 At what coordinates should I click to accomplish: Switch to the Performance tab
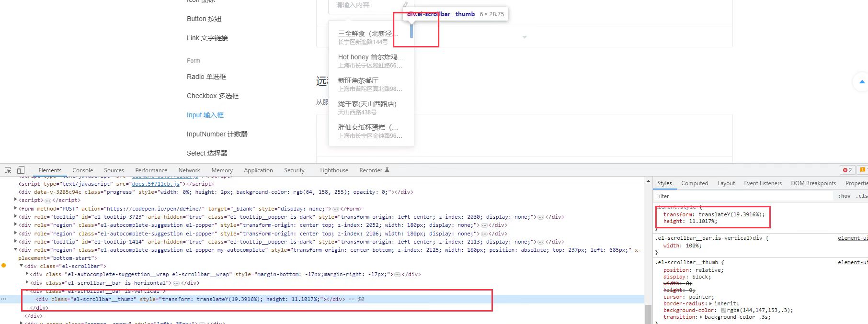coord(151,170)
